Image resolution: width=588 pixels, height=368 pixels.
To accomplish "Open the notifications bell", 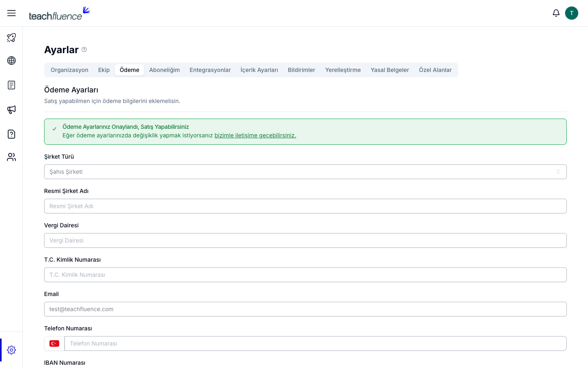I will 556,13.
